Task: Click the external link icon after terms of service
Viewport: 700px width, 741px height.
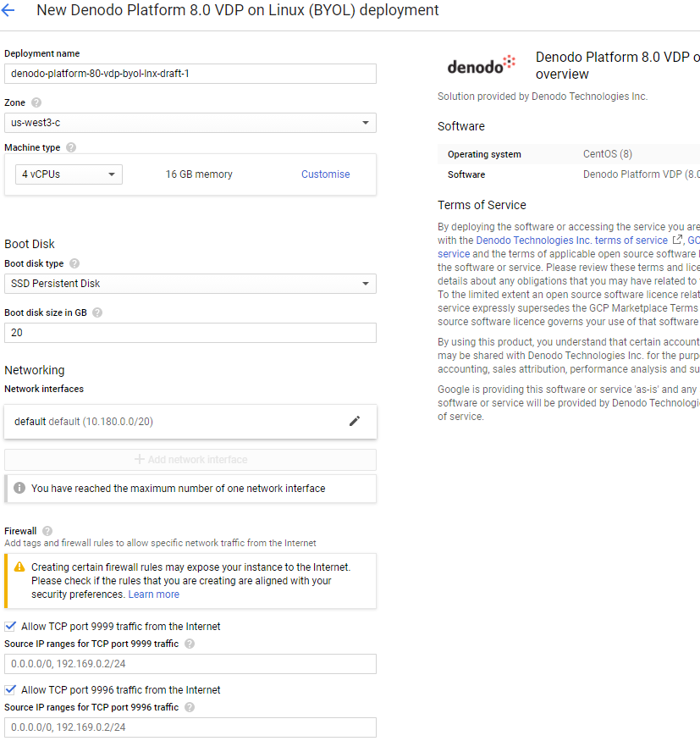Action: 677,240
